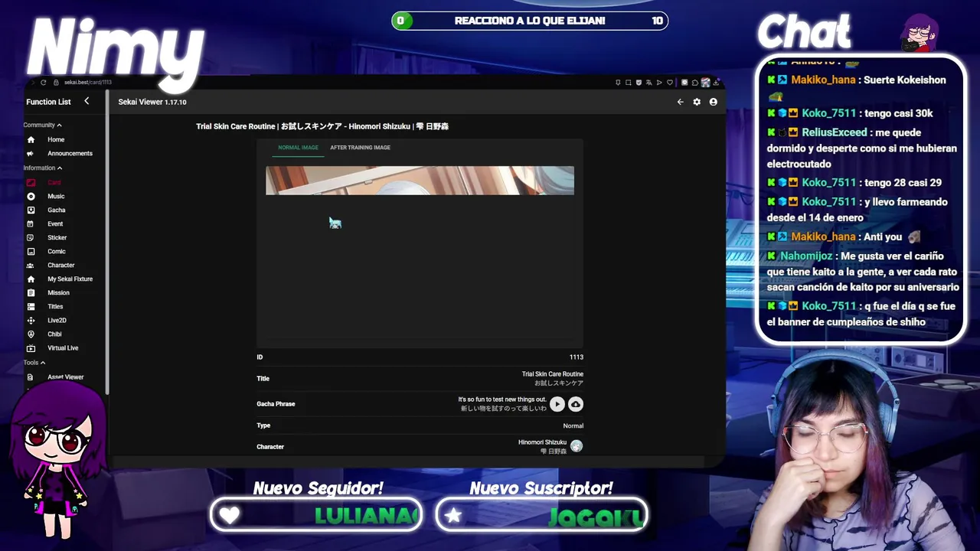
Task: Open the Event calendar icon
Action: point(31,224)
